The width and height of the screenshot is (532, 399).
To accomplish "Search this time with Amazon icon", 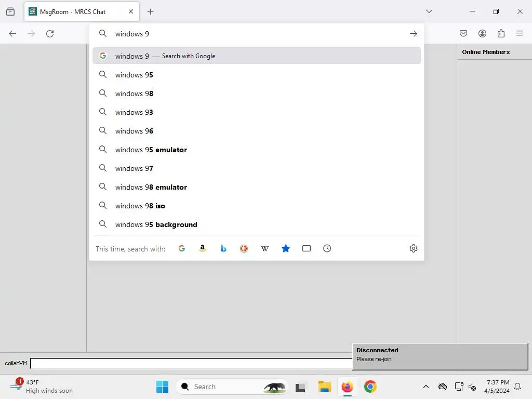I will (203, 248).
